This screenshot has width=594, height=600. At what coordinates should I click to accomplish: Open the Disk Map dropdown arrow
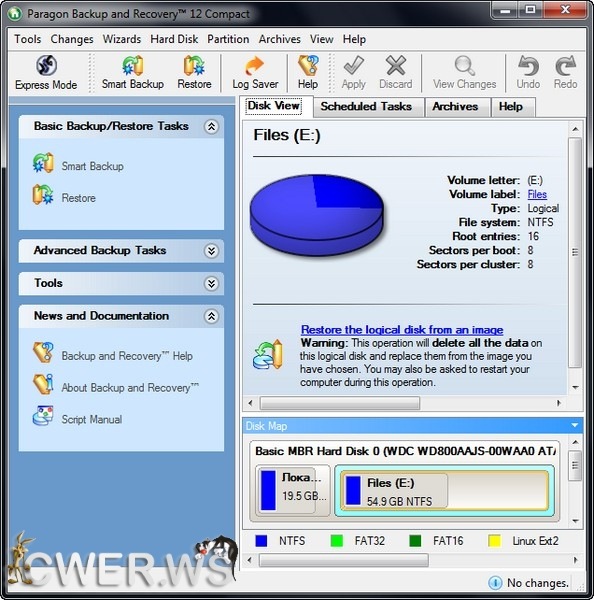pos(574,426)
